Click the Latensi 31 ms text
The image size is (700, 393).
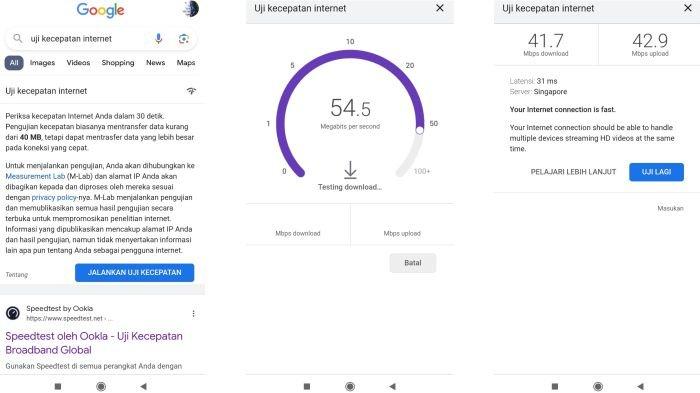[533, 81]
